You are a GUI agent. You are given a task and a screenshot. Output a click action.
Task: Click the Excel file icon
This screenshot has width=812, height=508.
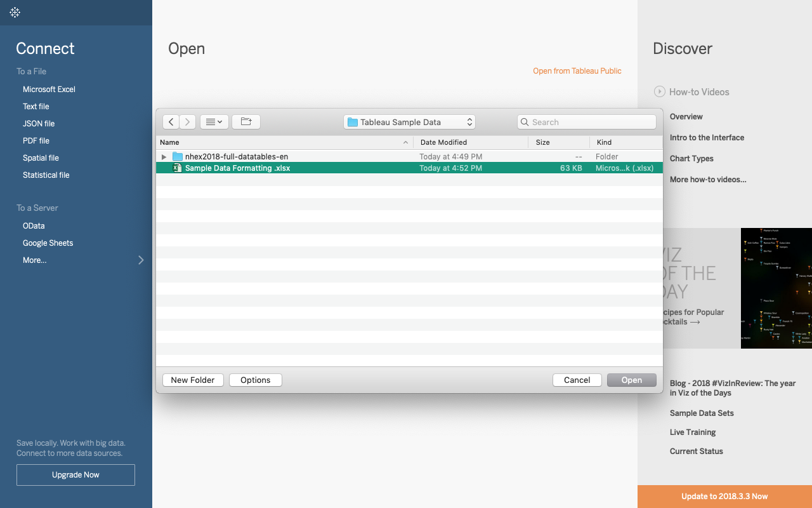[x=178, y=168]
